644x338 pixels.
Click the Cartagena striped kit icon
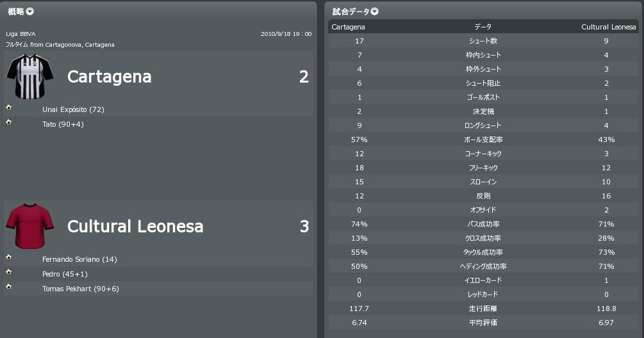[x=25, y=76]
